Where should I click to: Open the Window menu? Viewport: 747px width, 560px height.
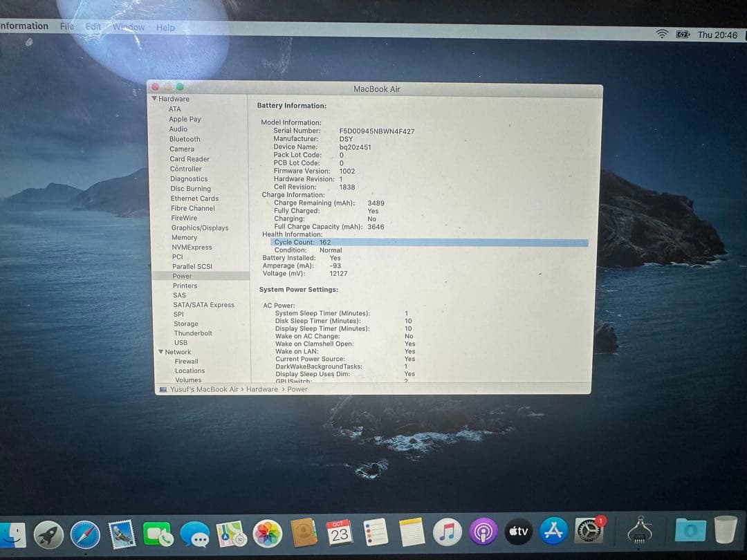129,27
